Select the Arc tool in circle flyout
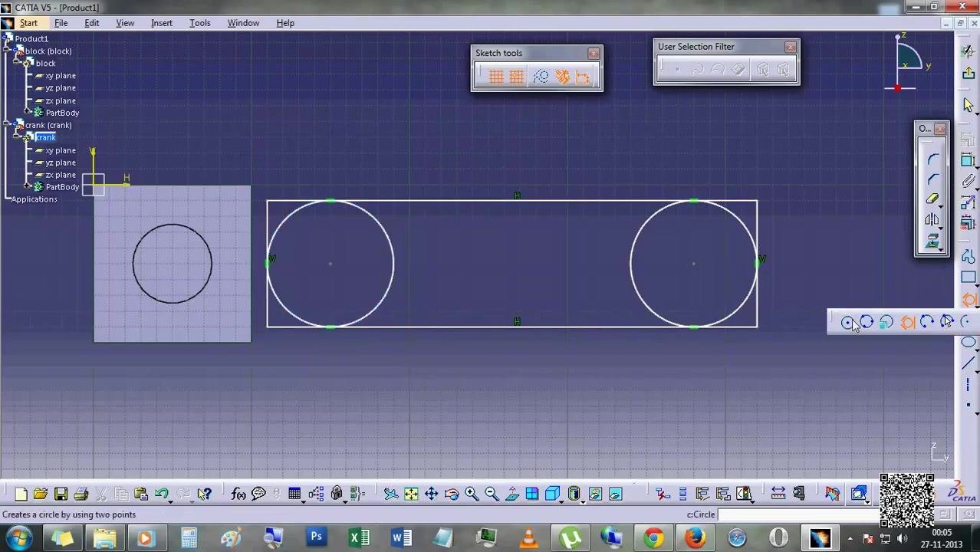980x552 pixels. (x=965, y=323)
